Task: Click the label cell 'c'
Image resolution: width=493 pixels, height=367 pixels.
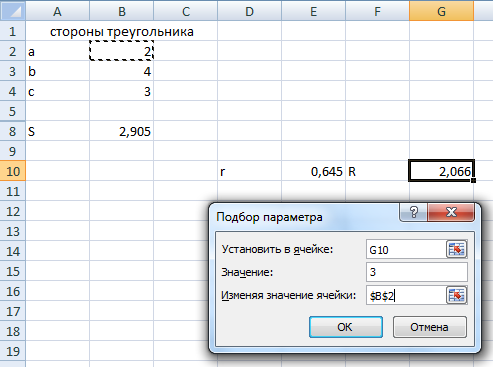Action: coord(57,91)
